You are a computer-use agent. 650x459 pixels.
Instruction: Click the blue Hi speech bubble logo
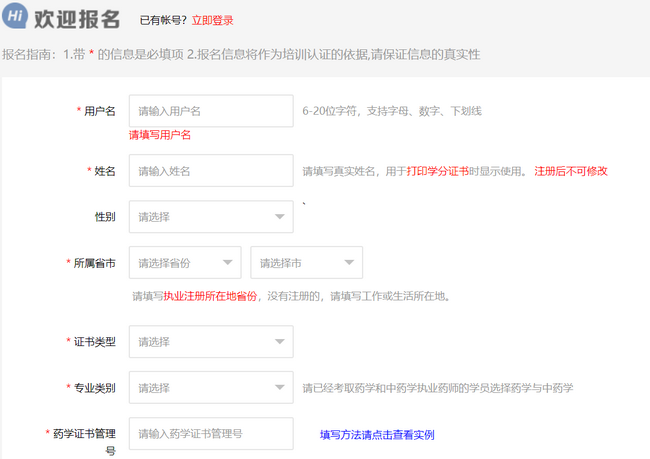point(15,19)
